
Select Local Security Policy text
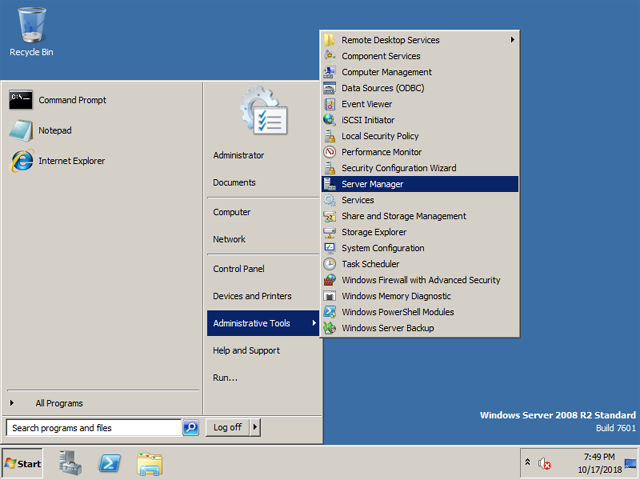[380, 136]
